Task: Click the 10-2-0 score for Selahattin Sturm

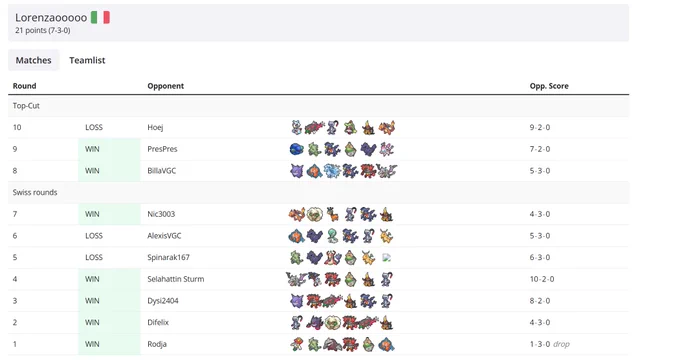Action: (x=542, y=279)
